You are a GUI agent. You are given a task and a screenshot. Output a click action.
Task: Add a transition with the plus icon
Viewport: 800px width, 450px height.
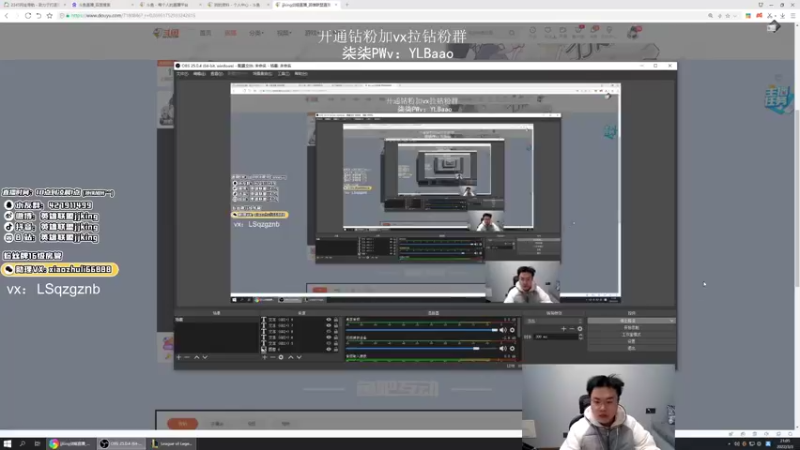(x=563, y=329)
